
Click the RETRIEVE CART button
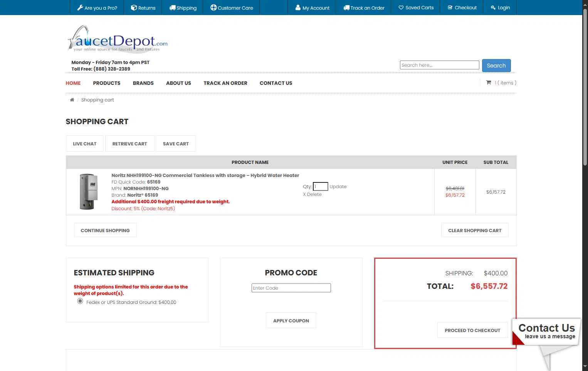coord(130,143)
